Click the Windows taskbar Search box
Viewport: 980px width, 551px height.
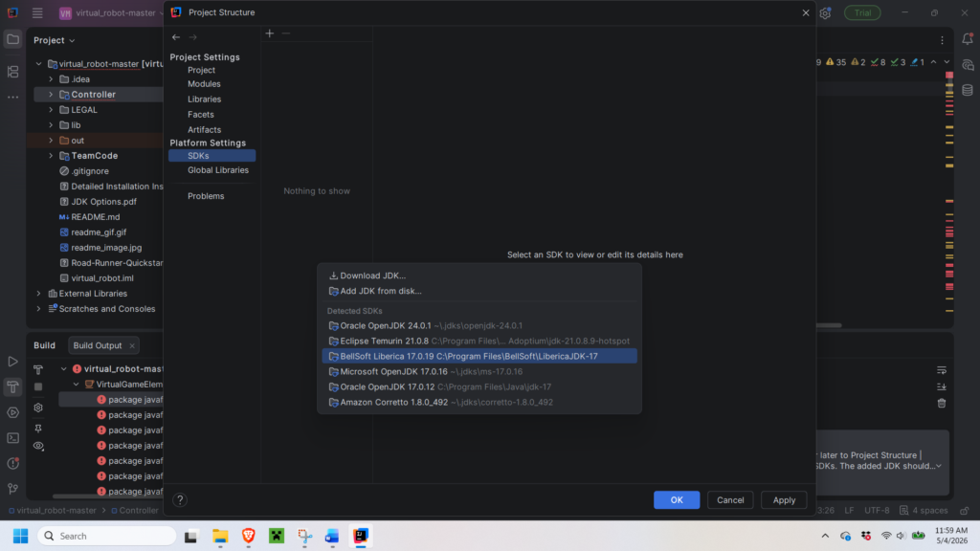(x=107, y=536)
